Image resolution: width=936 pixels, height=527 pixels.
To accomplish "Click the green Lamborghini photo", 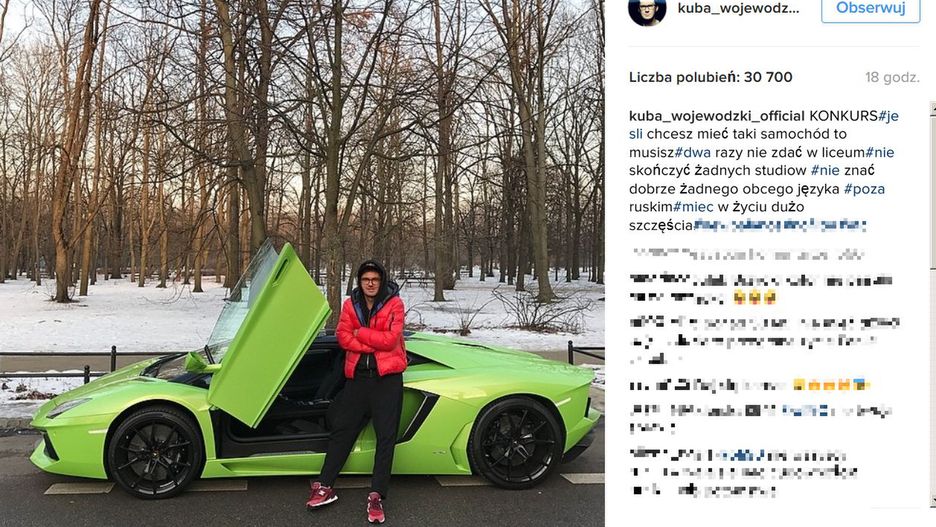I will click(302, 263).
